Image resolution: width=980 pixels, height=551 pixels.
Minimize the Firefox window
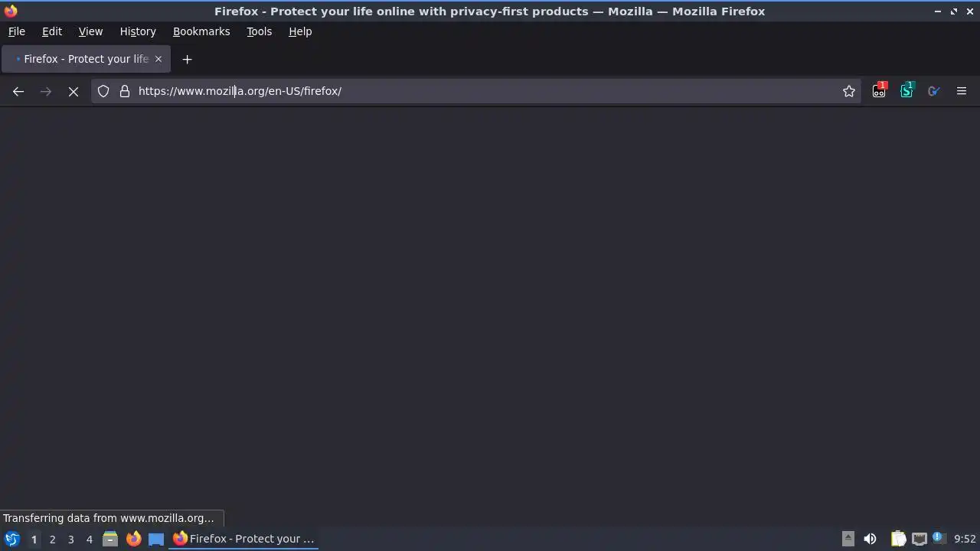coord(938,11)
